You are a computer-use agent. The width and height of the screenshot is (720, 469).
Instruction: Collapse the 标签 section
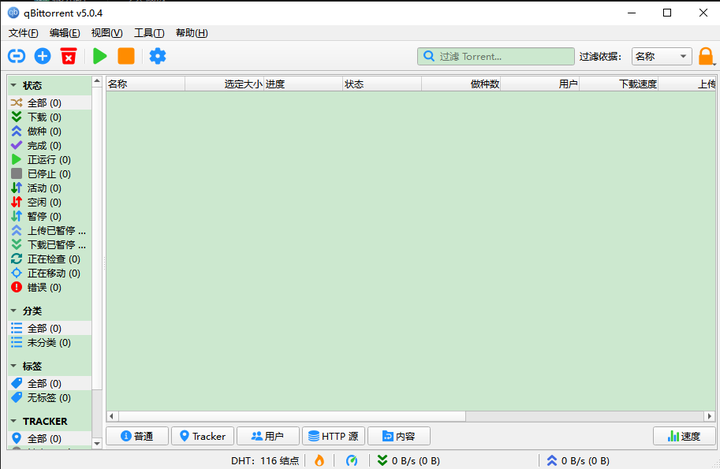pos(14,366)
